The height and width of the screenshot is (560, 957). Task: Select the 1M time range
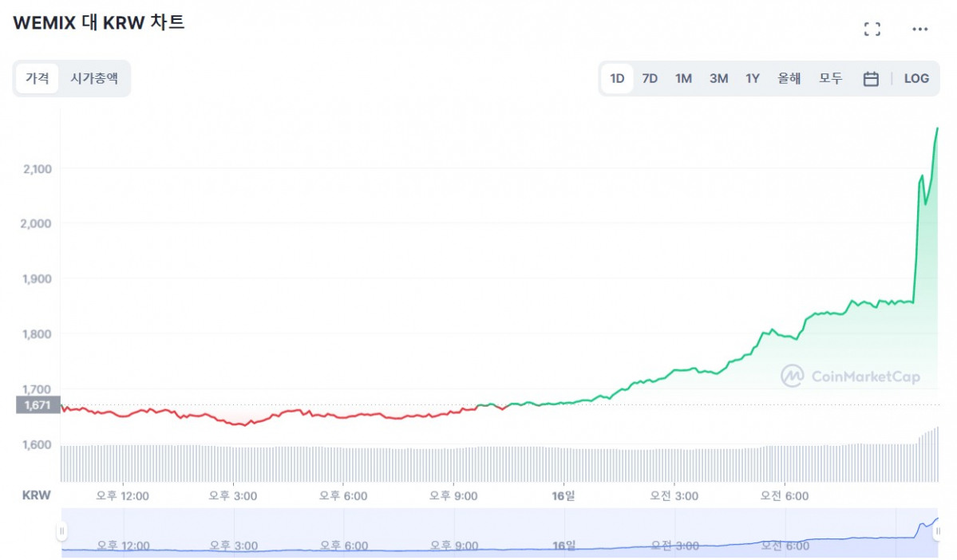(683, 78)
